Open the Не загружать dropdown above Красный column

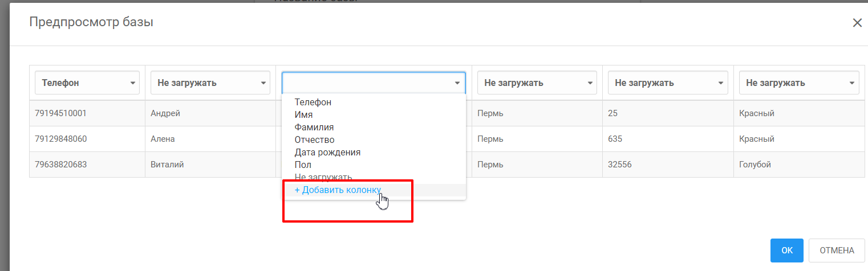click(x=799, y=83)
